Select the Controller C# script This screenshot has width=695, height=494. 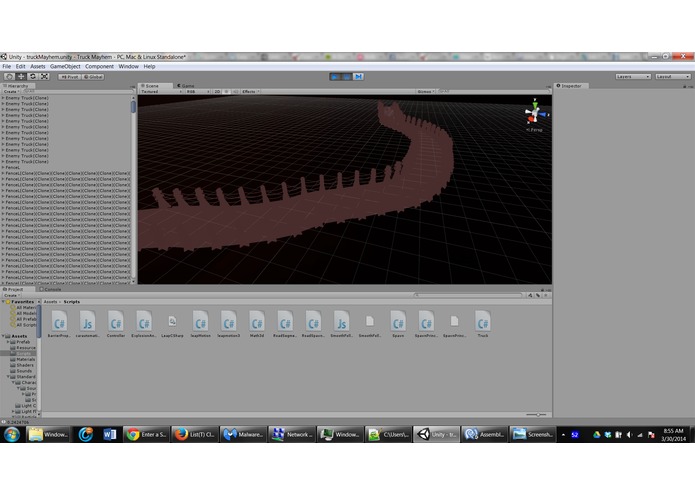pyautogui.click(x=116, y=324)
